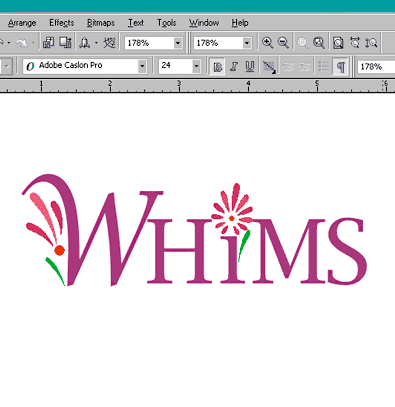Open the Text menu
The height and width of the screenshot is (407, 395).
click(x=136, y=23)
